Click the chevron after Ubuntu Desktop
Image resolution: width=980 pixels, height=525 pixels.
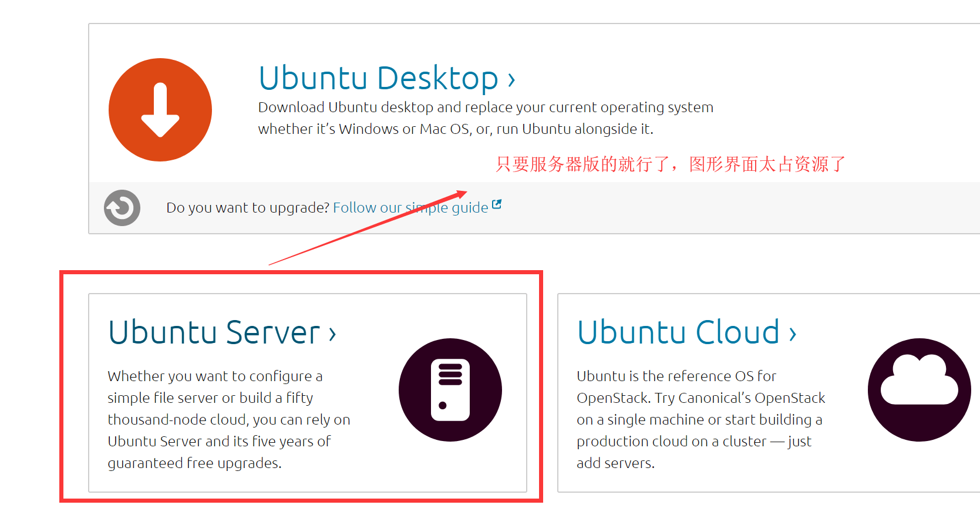tap(511, 79)
